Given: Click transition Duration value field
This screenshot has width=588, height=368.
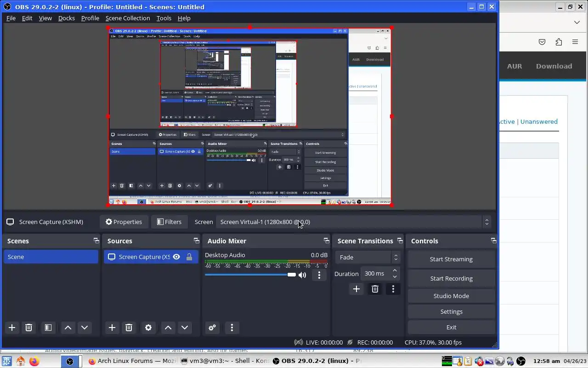Looking at the screenshot, I should click(375, 274).
